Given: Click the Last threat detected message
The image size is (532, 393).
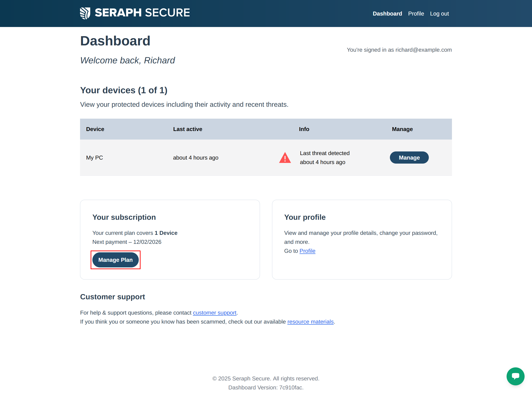Looking at the screenshot, I should click(x=324, y=158).
